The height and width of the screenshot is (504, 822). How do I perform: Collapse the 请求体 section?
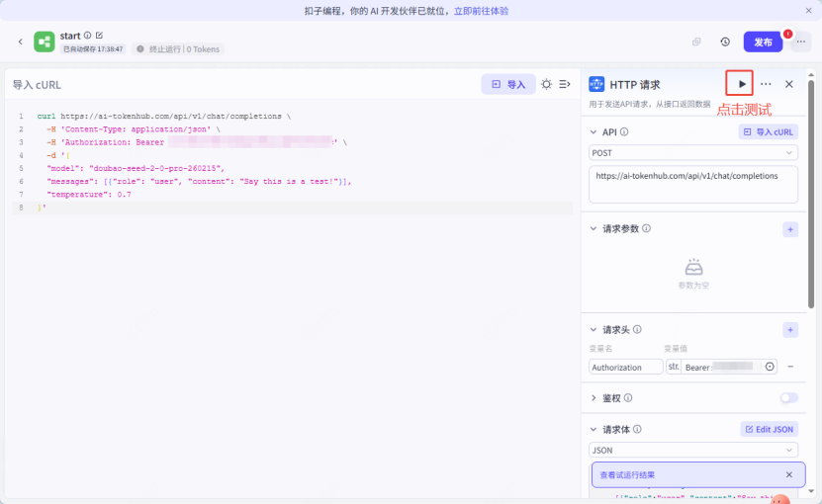[x=594, y=430]
